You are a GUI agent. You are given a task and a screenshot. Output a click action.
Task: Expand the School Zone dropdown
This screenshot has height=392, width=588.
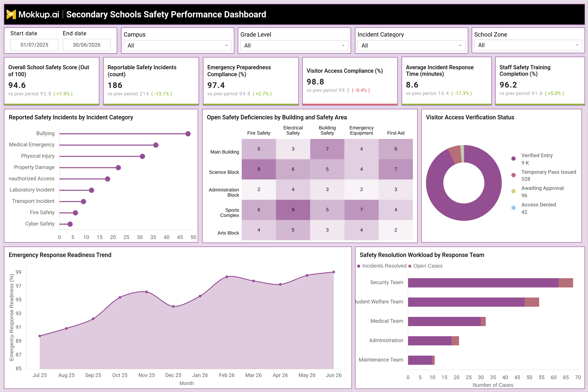[x=528, y=45]
